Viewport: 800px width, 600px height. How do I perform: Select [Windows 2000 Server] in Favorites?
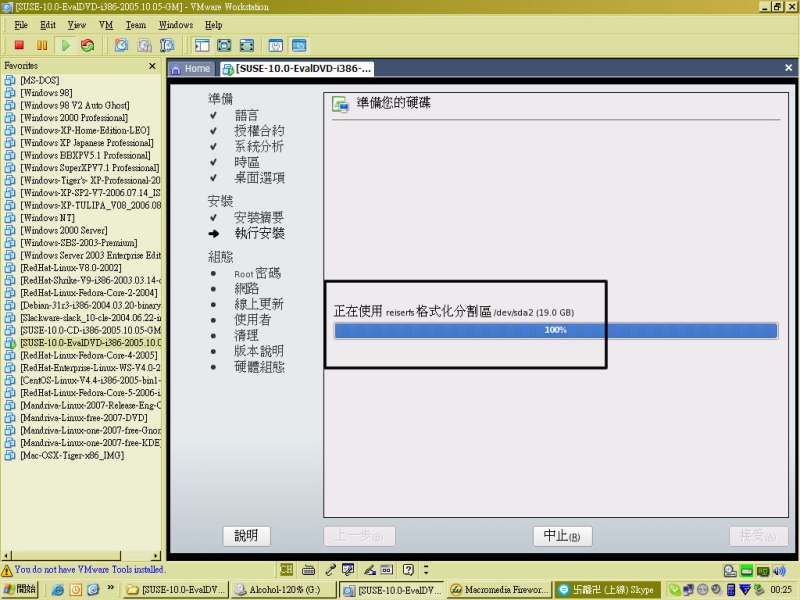pos(64,230)
